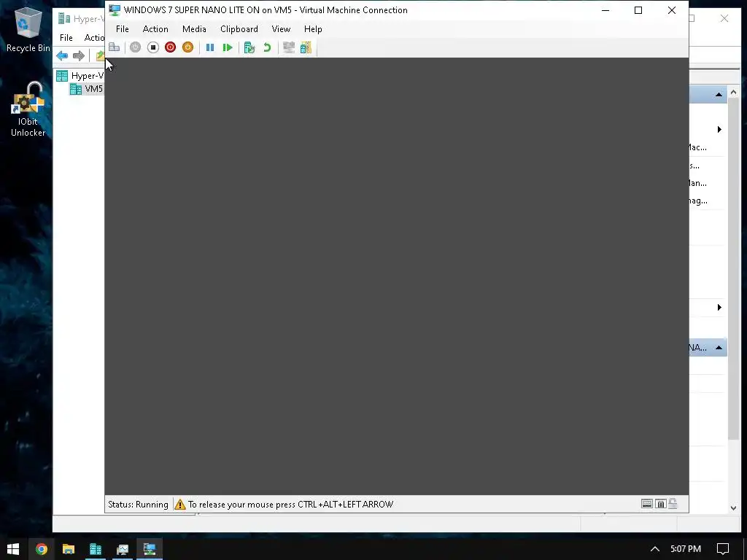This screenshot has width=747, height=560.
Task: Open the Recycle Bin desktop icon
Action: tap(28, 29)
